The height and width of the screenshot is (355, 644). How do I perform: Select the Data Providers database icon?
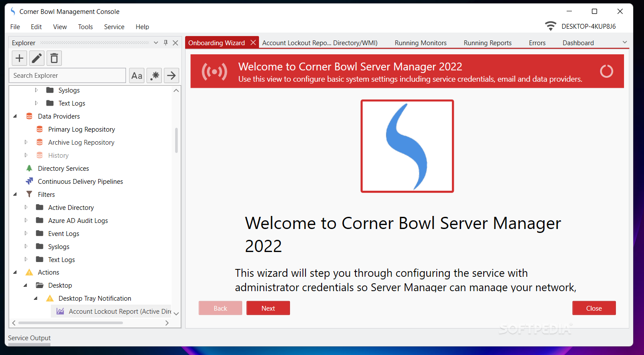click(x=29, y=116)
